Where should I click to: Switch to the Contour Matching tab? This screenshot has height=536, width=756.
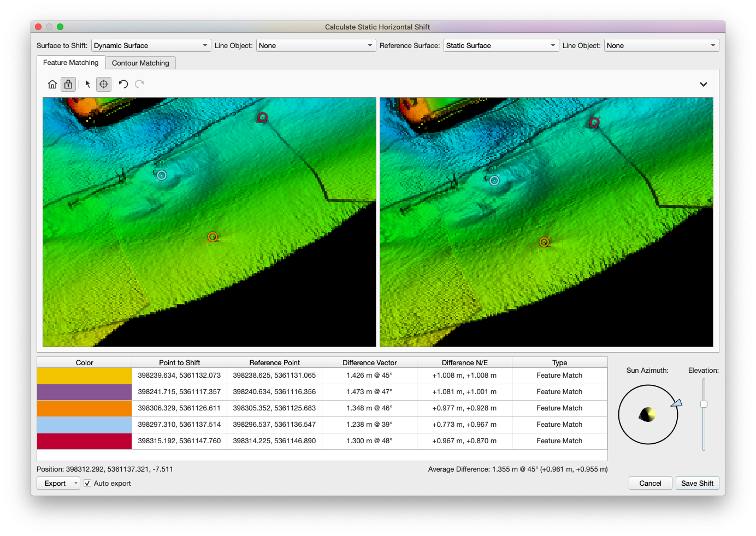click(x=140, y=63)
